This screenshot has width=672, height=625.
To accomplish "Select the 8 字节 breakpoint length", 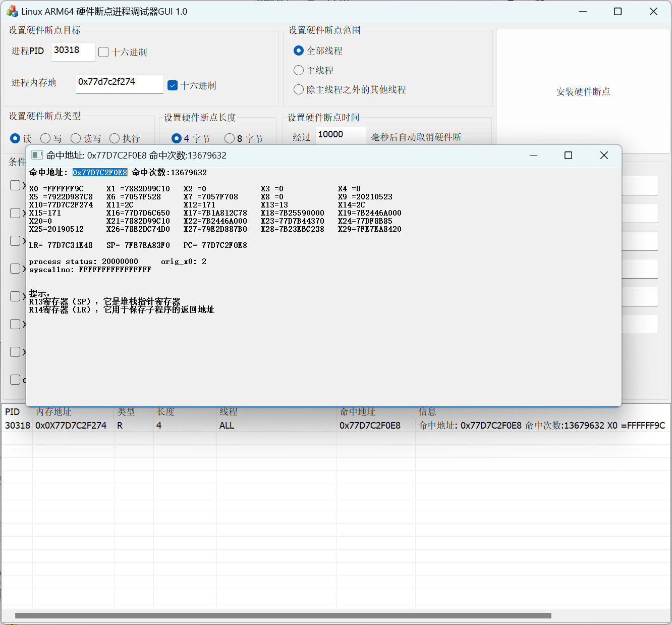I will point(230,138).
